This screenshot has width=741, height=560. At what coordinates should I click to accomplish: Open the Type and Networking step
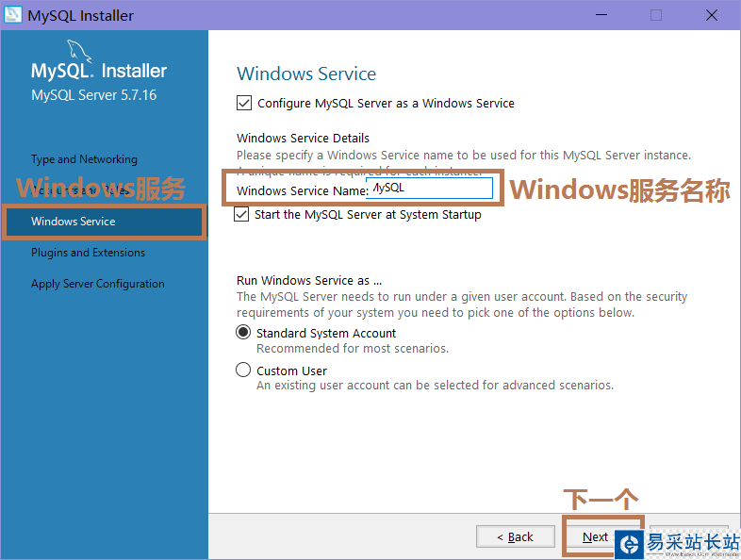(x=84, y=159)
